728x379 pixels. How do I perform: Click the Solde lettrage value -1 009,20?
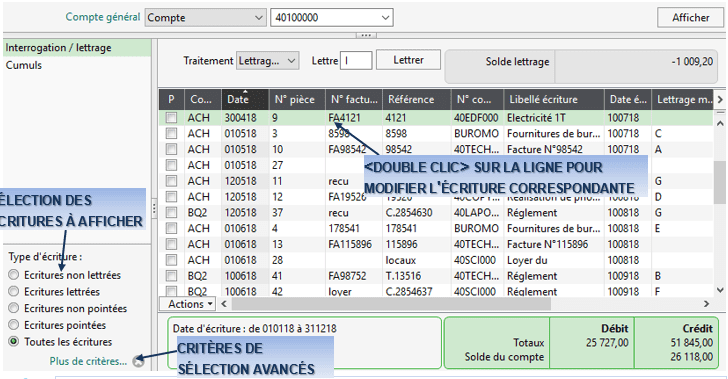coord(692,61)
